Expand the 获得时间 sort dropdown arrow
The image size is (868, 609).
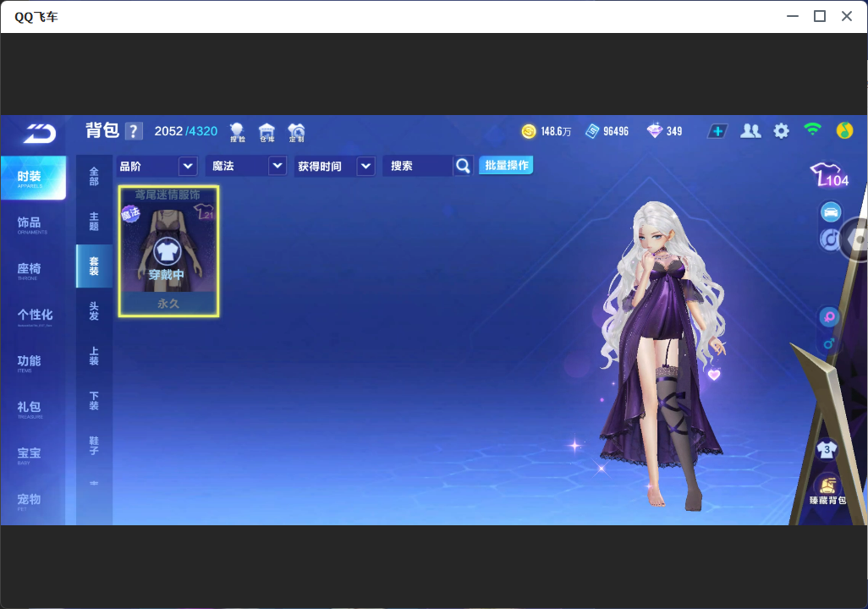[366, 166]
